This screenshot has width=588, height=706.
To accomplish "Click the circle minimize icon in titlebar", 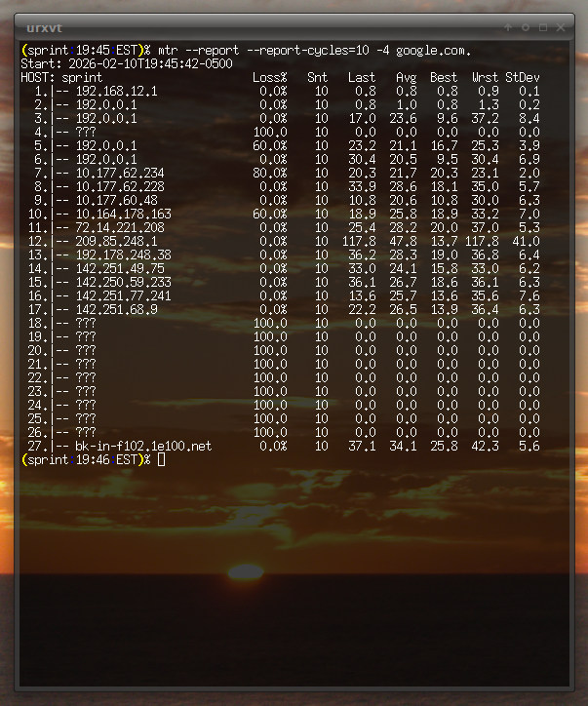I will pyautogui.click(x=526, y=27).
